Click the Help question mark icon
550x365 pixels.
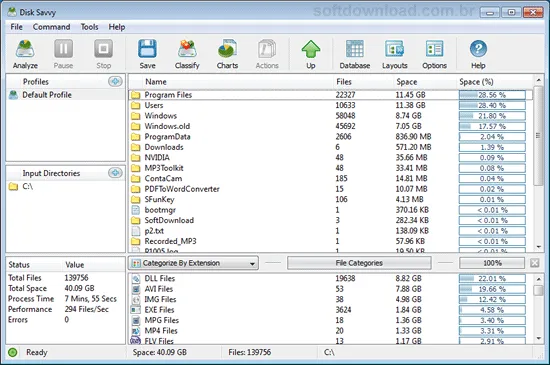478,49
